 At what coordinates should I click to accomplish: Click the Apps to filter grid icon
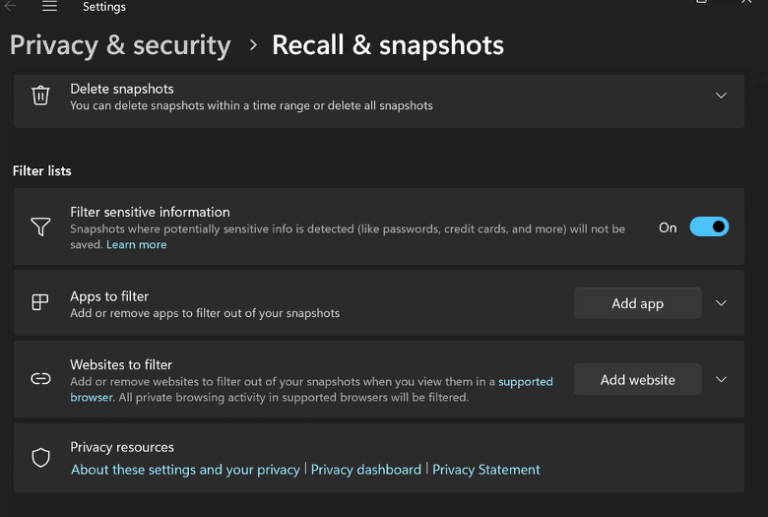coord(40,303)
